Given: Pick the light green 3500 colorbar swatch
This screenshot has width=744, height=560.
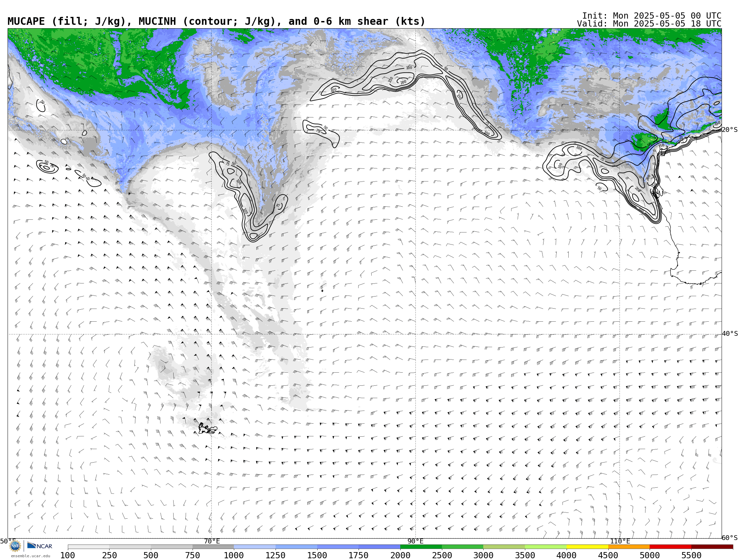Looking at the screenshot, I should pyautogui.click(x=546, y=547).
